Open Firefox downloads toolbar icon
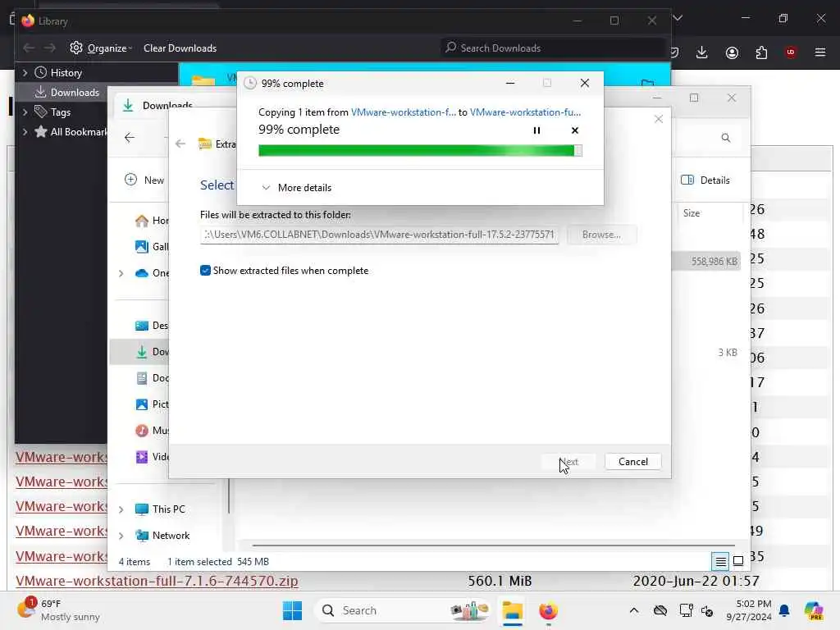 coord(702,52)
